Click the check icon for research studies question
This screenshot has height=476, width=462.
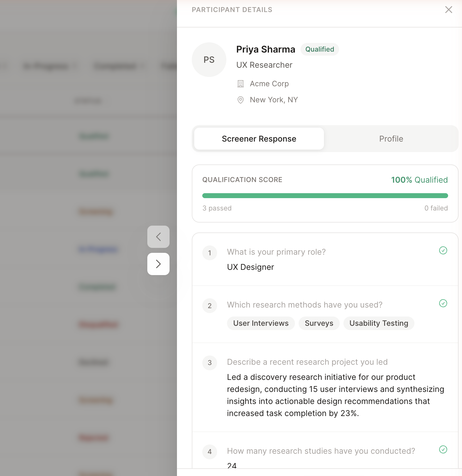pyautogui.click(x=443, y=450)
